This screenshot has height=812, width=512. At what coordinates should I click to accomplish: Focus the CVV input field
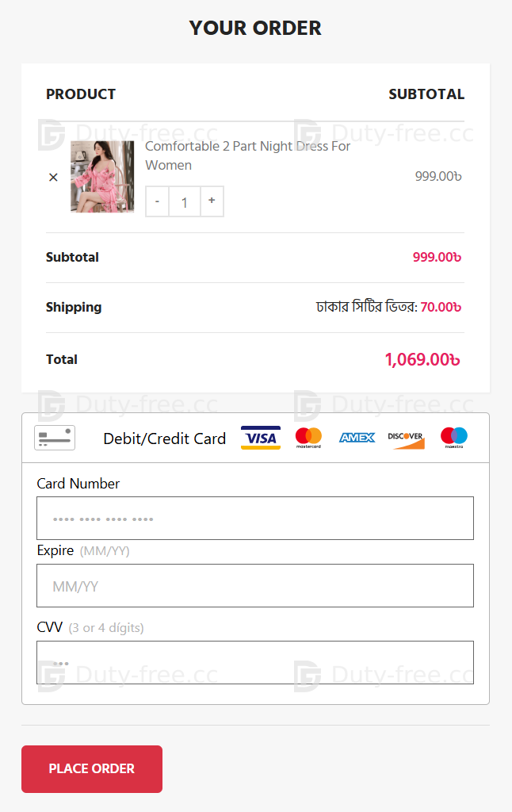[255, 662]
